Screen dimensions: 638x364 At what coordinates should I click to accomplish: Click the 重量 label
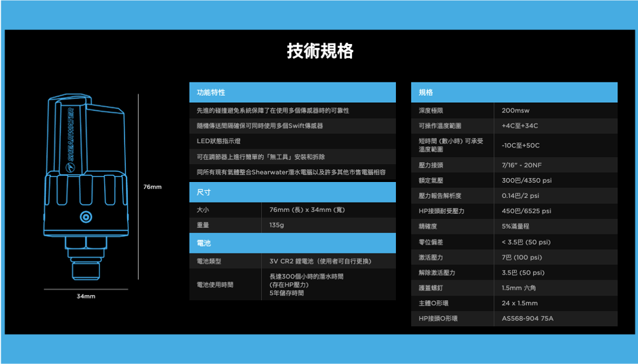202,225
